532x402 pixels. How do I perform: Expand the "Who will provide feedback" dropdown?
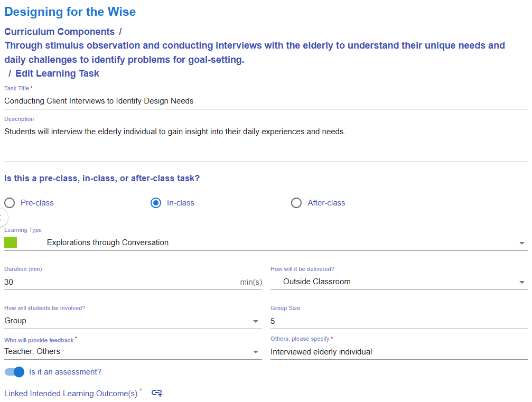256,352
